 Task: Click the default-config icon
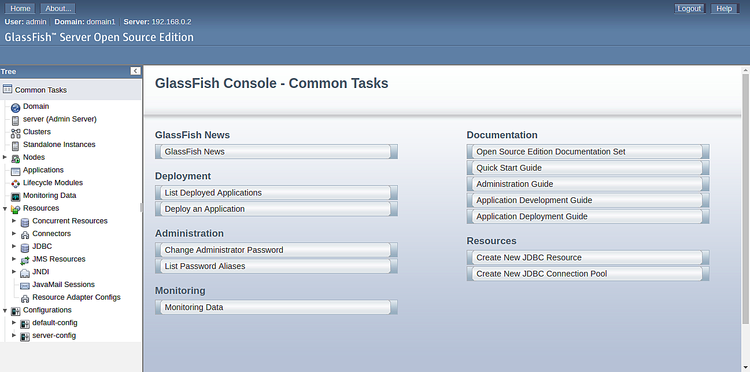coord(25,324)
